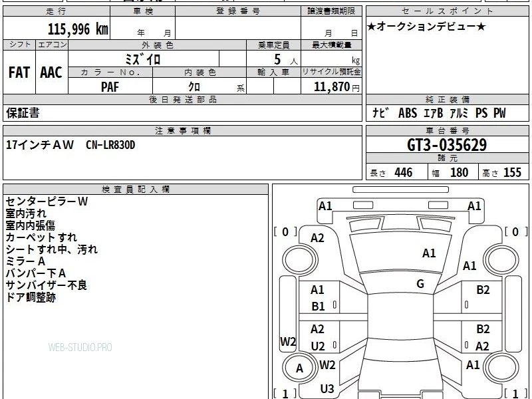Screen dimensions: 532x399
Task: Select the recycle deposit 11,870円
Action: [x=336, y=87]
